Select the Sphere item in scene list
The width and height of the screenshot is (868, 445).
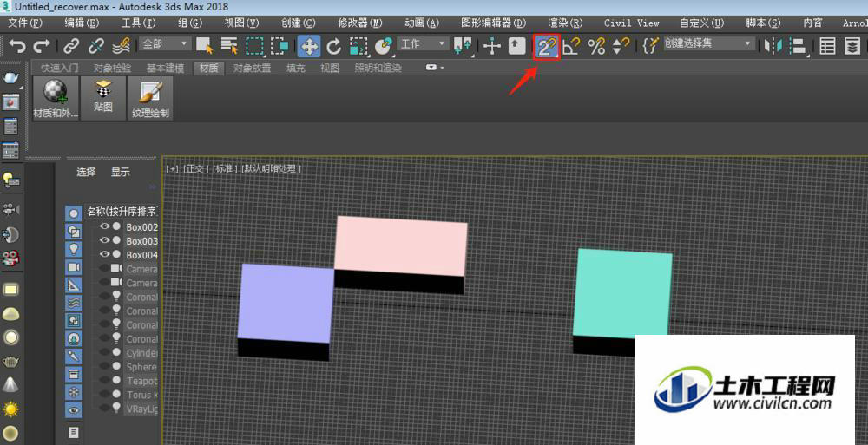coord(141,367)
